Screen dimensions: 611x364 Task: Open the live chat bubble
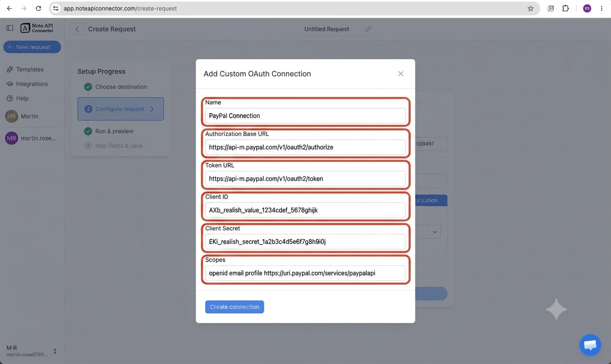coord(590,344)
